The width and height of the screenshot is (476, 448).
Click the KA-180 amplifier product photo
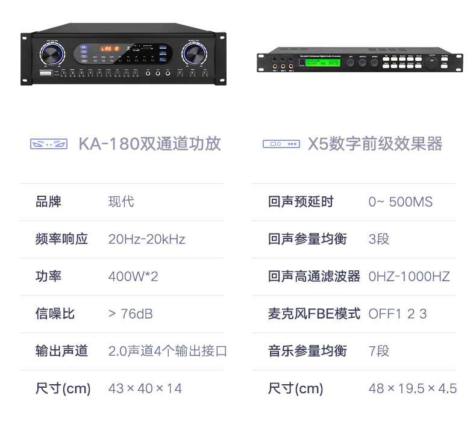124,54
